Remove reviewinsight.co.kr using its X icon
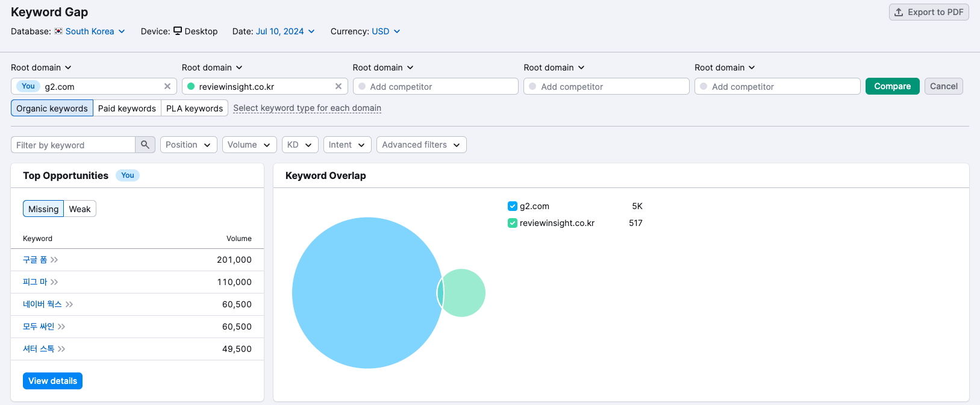This screenshot has width=980, height=405. 339,86
